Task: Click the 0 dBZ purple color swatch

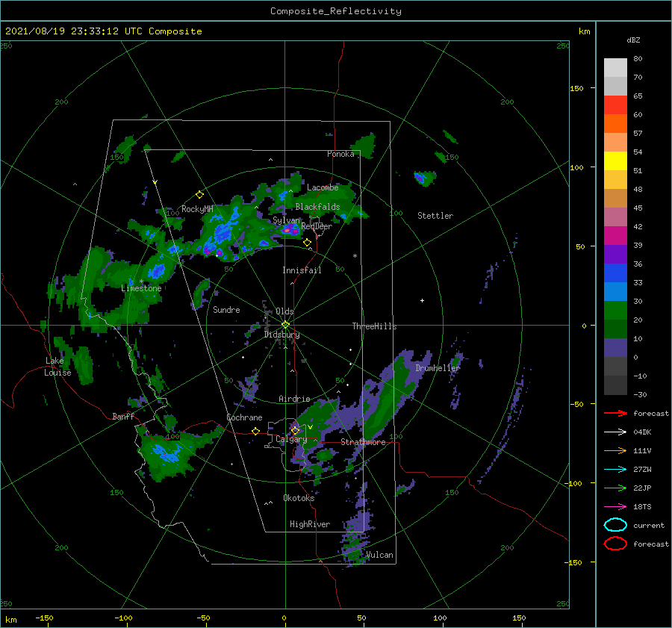Action: click(615, 348)
